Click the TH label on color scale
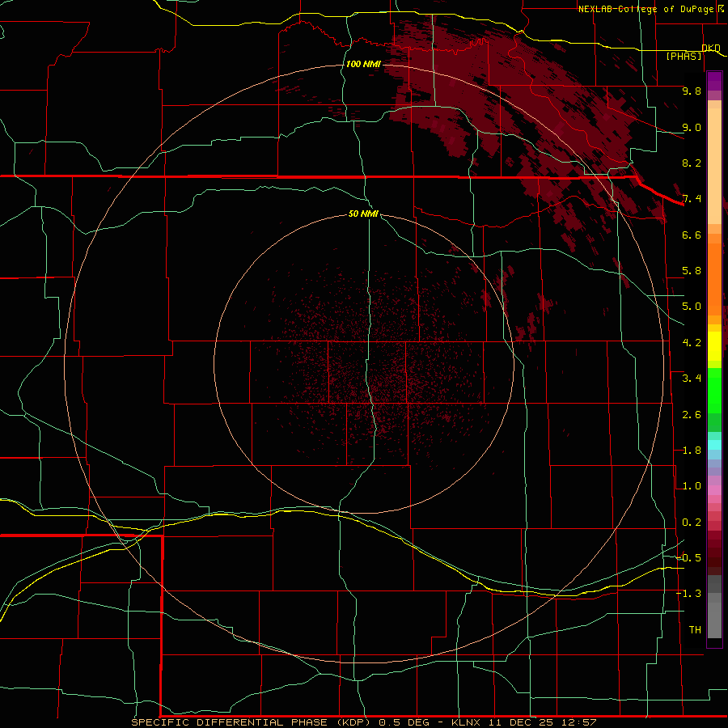Image resolution: width=728 pixels, height=728 pixels. (x=695, y=630)
